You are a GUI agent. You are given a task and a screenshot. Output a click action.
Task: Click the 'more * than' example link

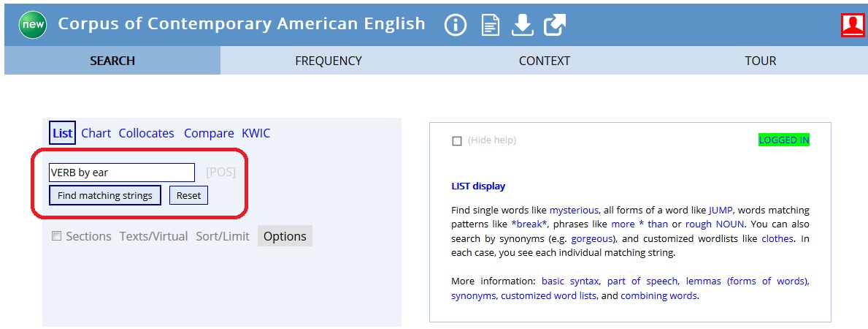tap(640, 224)
